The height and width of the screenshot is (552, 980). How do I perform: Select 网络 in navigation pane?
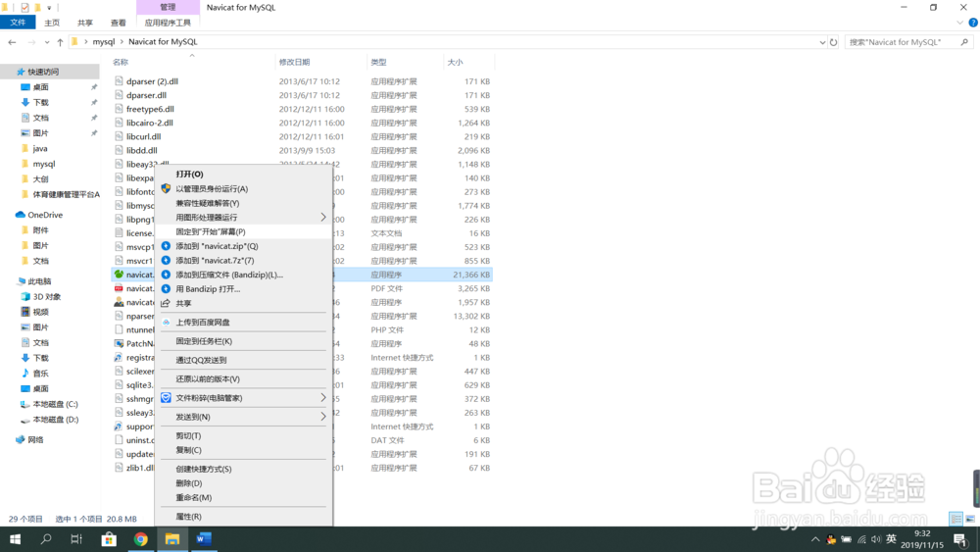coord(35,440)
